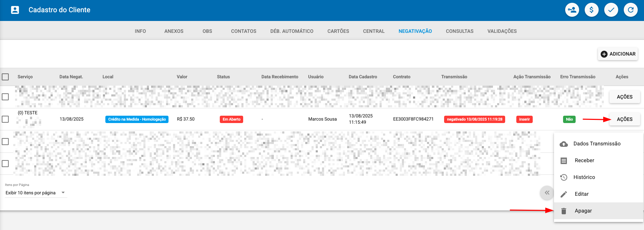Click the Em Aberto status badge
This screenshot has height=230, width=644.
point(232,119)
